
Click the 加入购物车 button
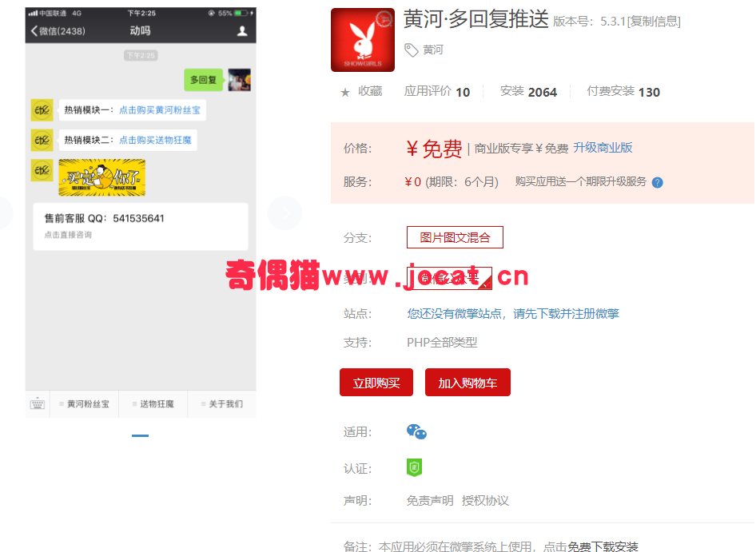tap(468, 383)
